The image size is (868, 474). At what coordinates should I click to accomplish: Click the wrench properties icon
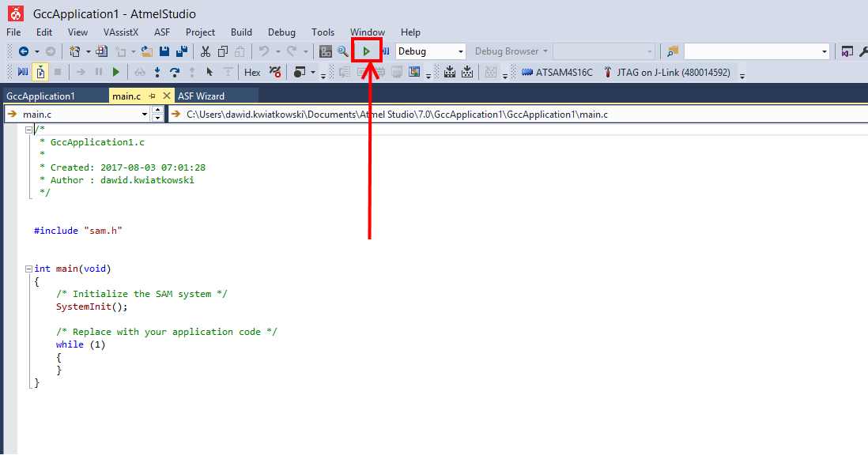(x=863, y=51)
